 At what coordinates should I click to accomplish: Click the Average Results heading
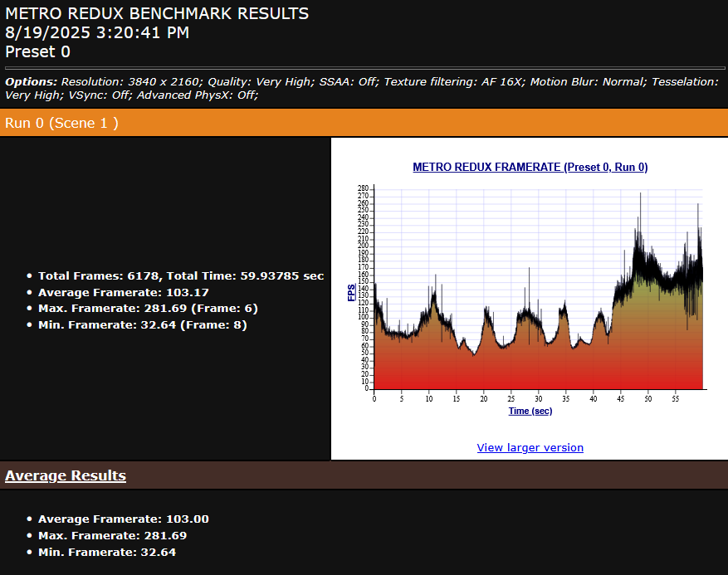click(66, 475)
